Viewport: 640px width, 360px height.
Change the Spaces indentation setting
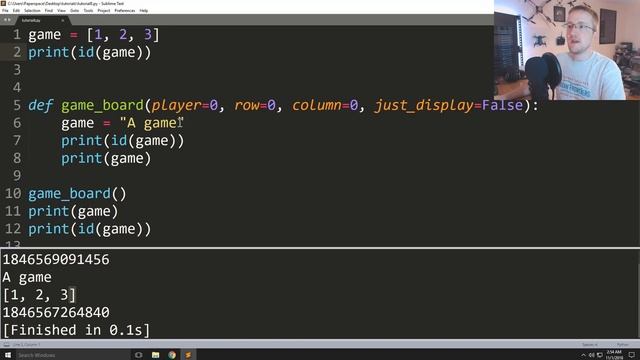click(x=590, y=345)
